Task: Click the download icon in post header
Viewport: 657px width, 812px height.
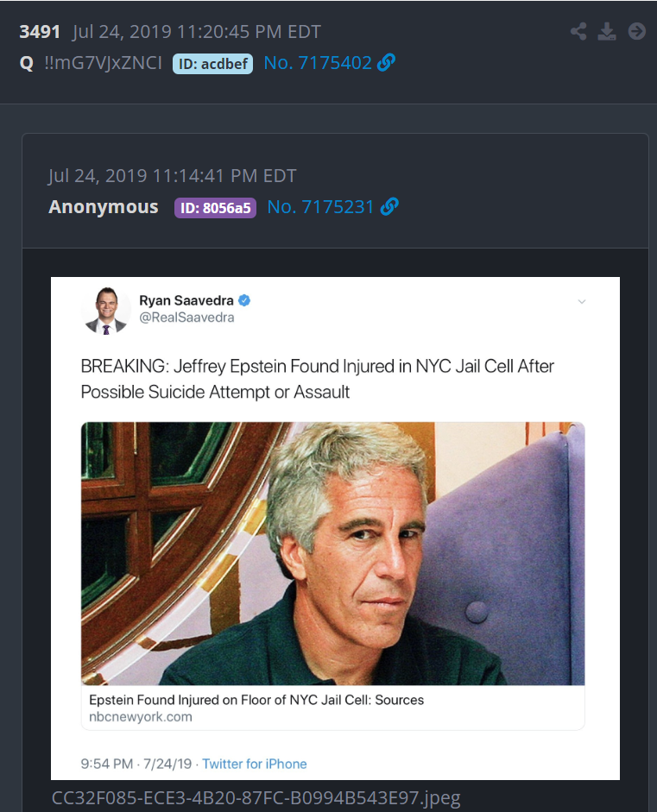Action: point(607,32)
